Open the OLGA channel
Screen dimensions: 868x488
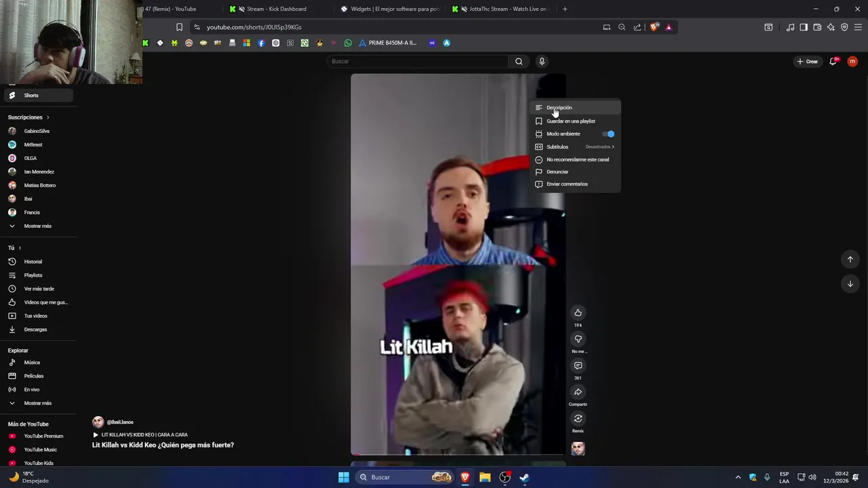click(38, 158)
